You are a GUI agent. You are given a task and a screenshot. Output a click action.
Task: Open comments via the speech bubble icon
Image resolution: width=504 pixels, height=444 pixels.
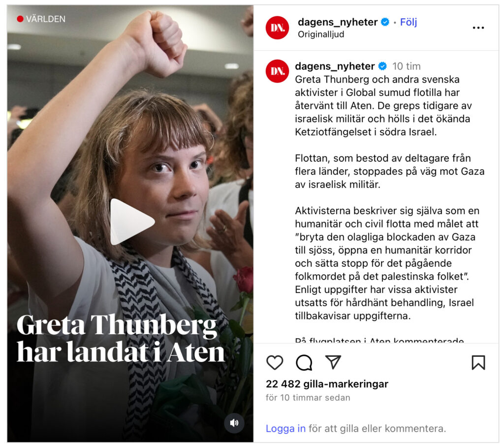304,363
